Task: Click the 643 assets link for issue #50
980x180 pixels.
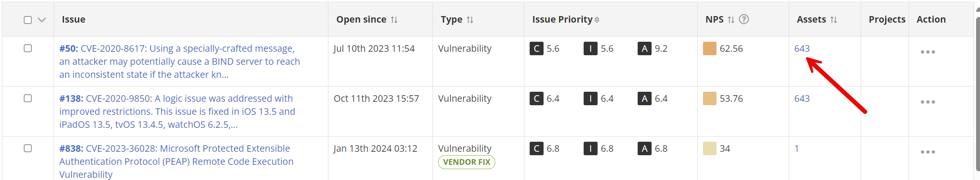Action: coord(801,49)
